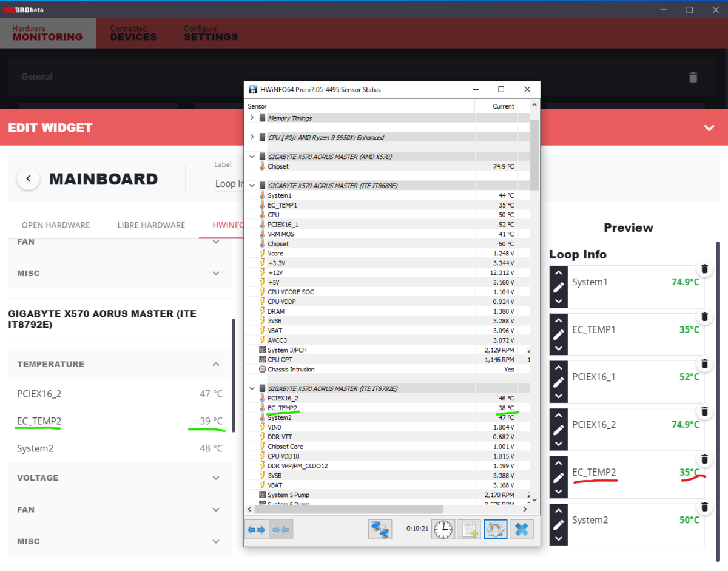Move EC_TEMP1 preview item up

[559, 320]
